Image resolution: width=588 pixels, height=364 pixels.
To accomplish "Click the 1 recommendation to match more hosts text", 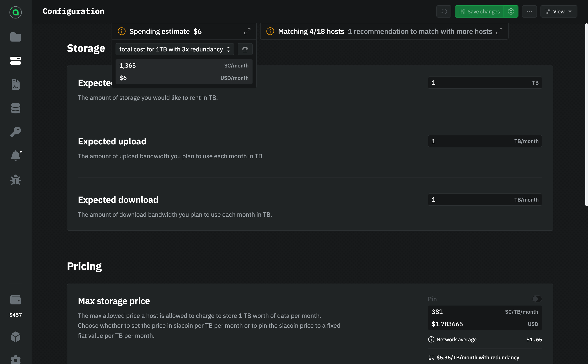I will (420, 31).
